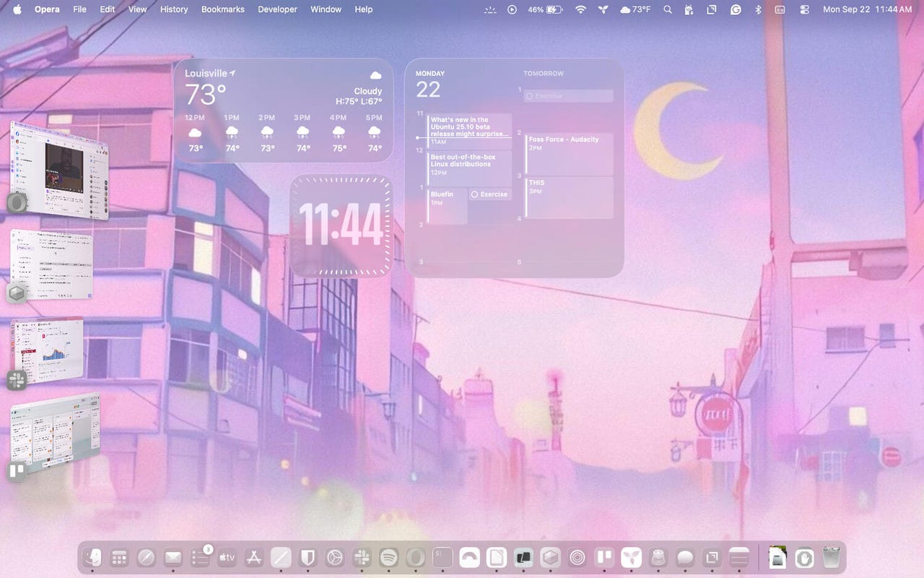Open the Wi-Fi status menu
Viewport: 924px width, 578px height.
580,9
